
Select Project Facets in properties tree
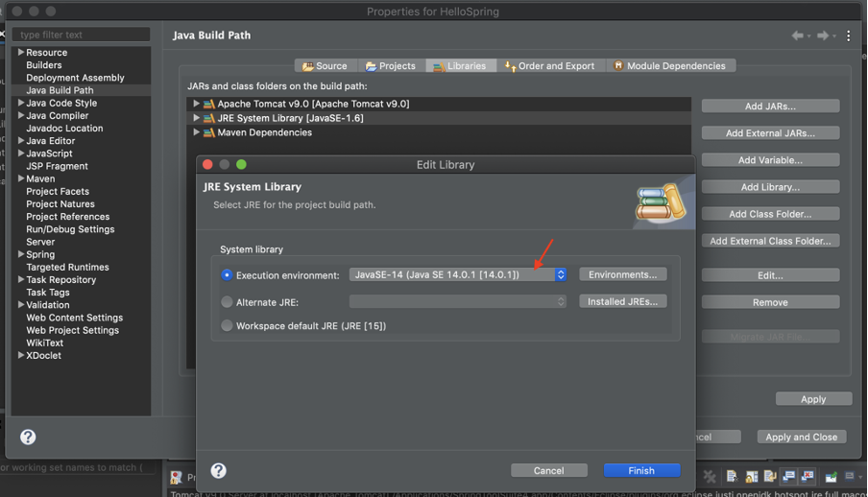click(58, 192)
